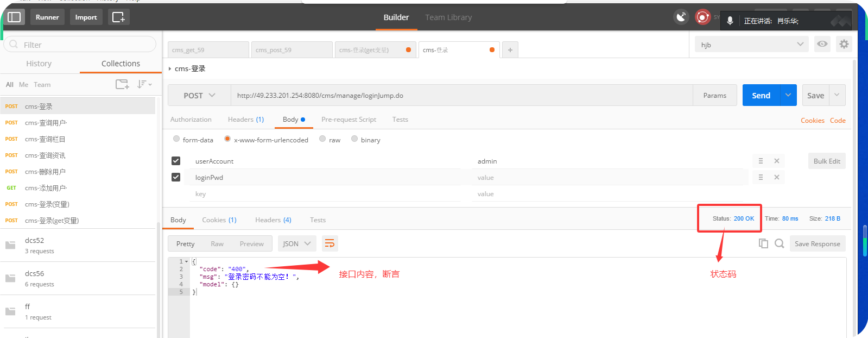Switch to cms_get_59 request tab
Image resolution: width=868 pixels, height=338 pixels.
tap(208, 50)
